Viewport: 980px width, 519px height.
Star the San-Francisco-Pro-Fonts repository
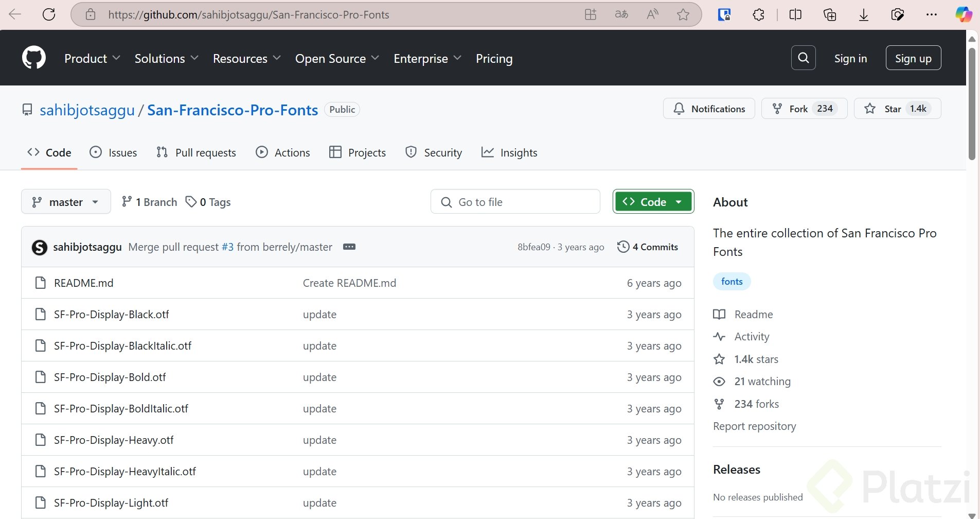pos(897,109)
